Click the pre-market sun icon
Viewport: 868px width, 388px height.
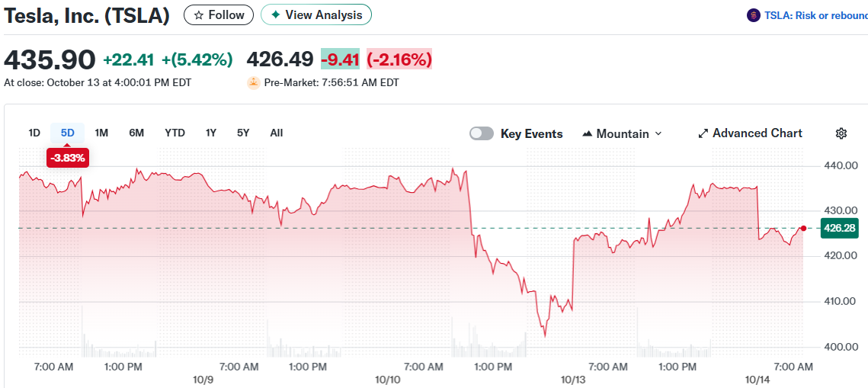[x=254, y=82]
